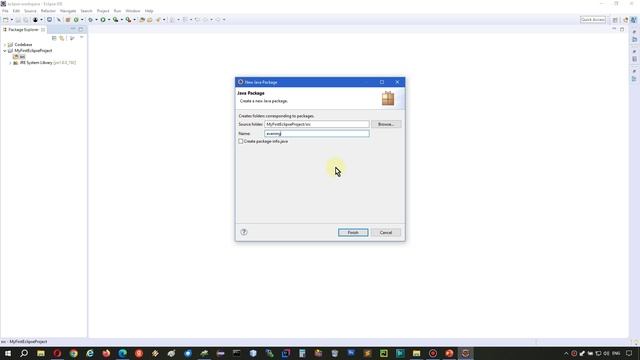Open File Explorer from the taskbar
This screenshot has width=640, height=360.
[41, 353]
